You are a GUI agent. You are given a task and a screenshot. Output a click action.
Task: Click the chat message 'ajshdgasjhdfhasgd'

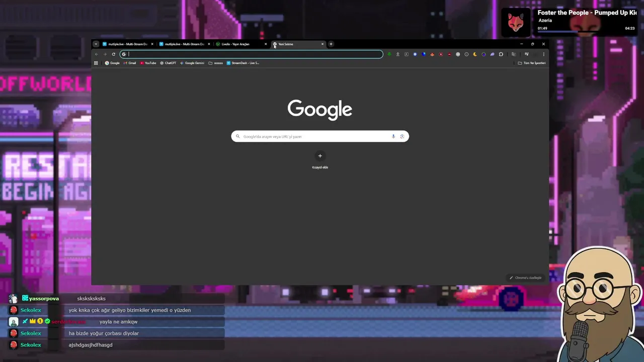(91, 345)
